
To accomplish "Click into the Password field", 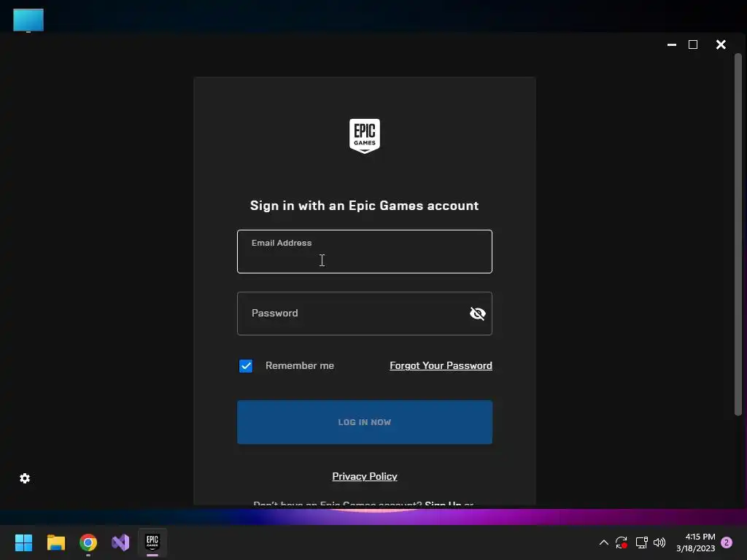I will tap(365, 314).
